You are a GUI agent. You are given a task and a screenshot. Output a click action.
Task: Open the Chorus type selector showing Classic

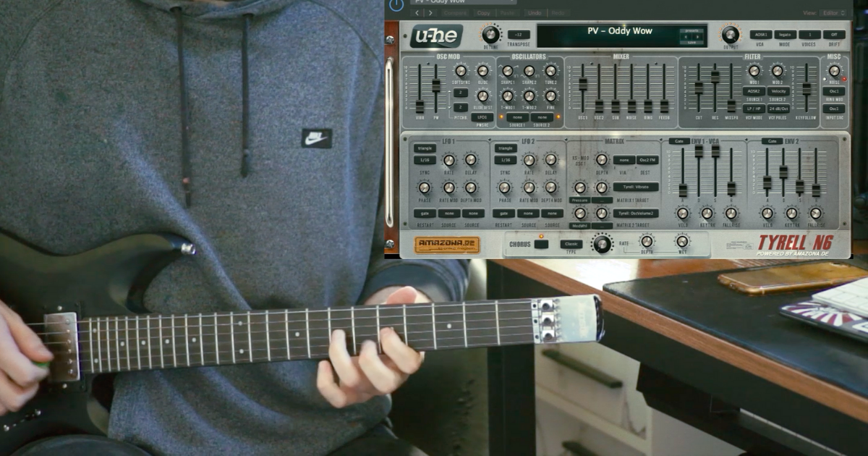click(571, 243)
